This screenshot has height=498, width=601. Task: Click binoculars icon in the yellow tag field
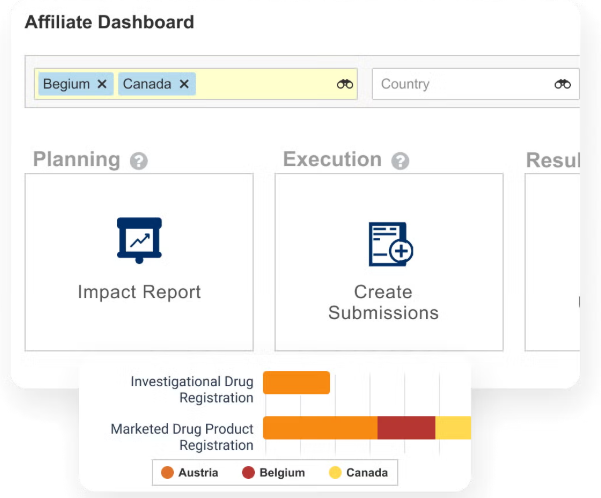point(345,85)
